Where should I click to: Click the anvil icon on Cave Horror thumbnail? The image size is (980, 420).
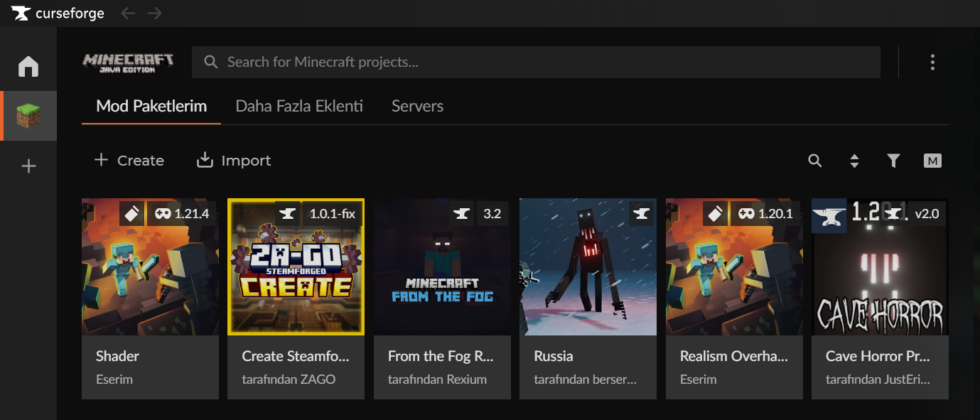(829, 215)
